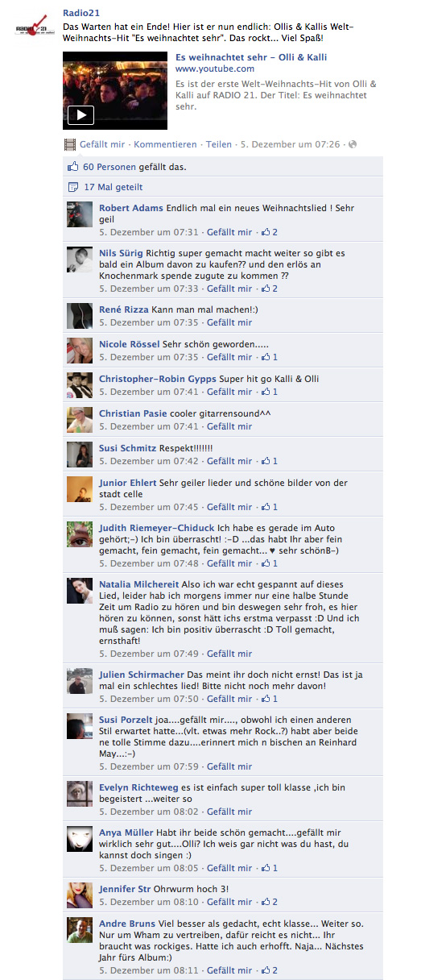Like the Radio21 post via Gefällt mir
The width and height of the screenshot is (421, 980).
click(x=102, y=145)
